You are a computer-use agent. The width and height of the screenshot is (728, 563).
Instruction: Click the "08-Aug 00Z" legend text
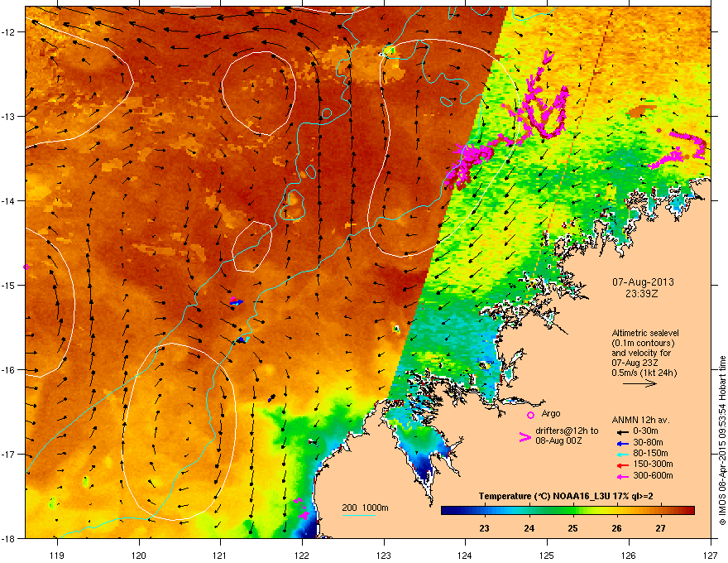coord(558,440)
